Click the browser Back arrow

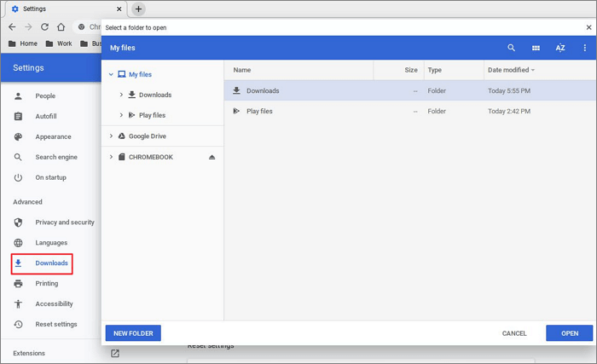(12, 26)
